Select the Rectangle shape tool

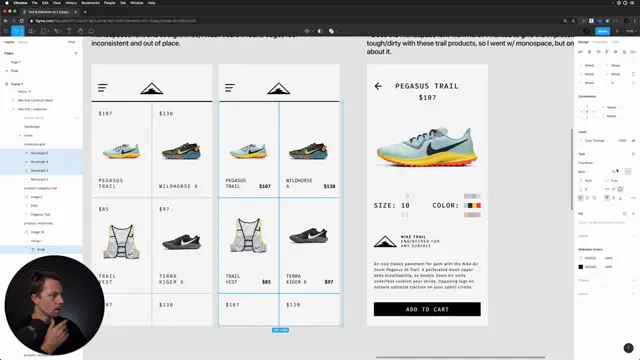tap(43, 31)
